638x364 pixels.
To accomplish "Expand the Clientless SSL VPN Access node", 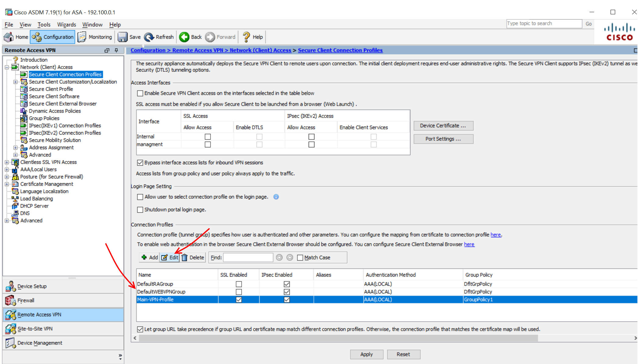I will 7,162.
